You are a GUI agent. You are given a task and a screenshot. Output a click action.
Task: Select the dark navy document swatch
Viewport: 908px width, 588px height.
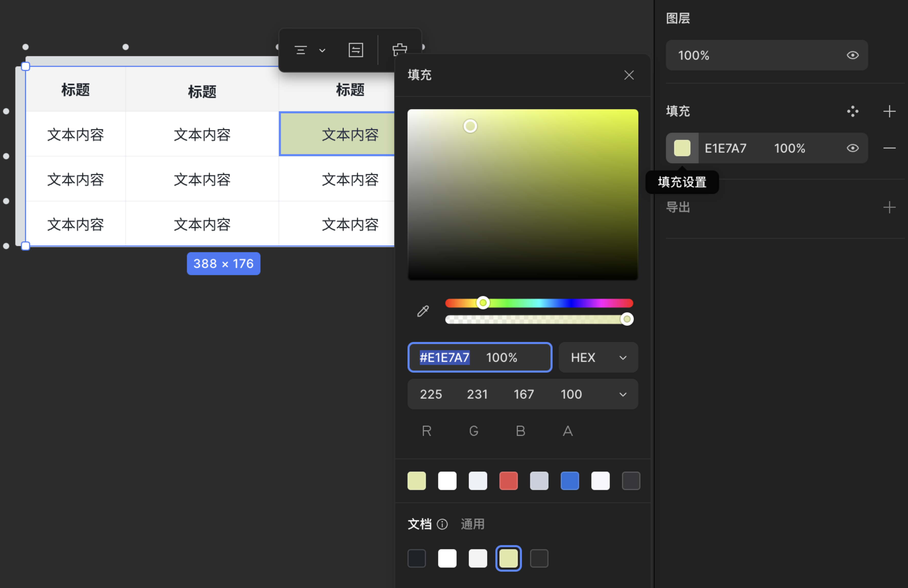417,559
